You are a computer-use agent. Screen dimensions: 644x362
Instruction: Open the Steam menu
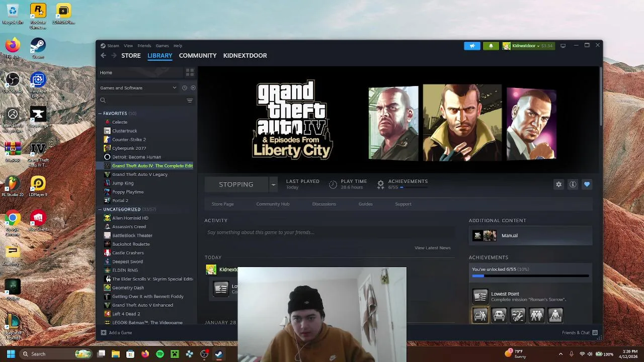[113, 46]
